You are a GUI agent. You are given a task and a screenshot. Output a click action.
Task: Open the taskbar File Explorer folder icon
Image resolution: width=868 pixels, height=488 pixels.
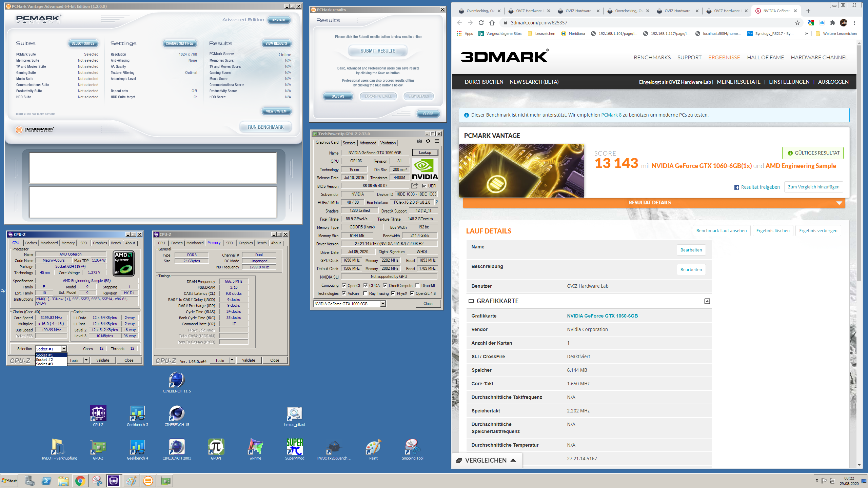coord(63,481)
